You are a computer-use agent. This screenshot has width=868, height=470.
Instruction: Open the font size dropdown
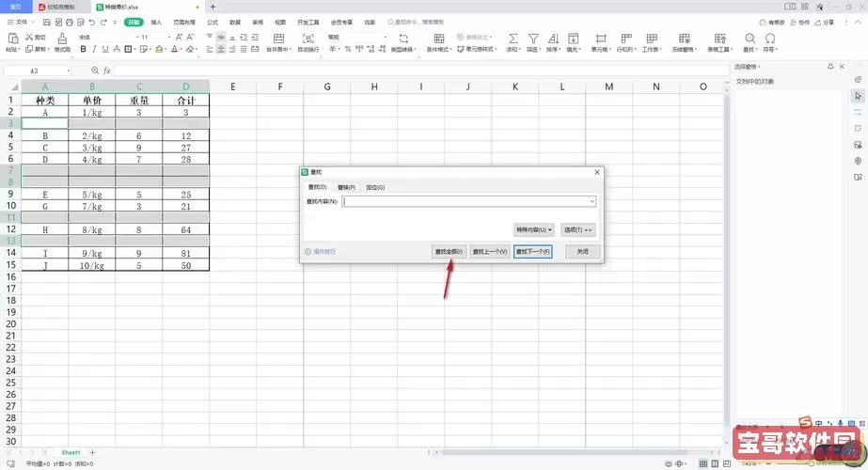169,37
